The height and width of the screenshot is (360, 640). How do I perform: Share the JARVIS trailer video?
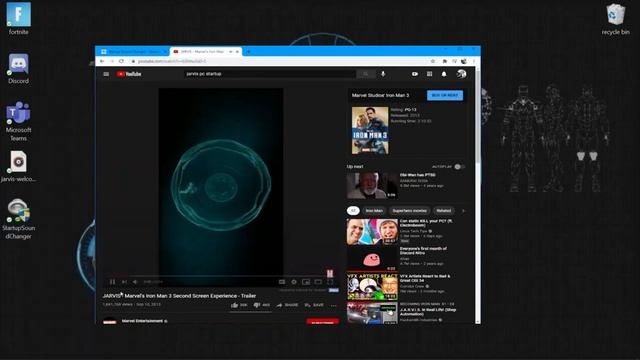[x=287, y=305]
